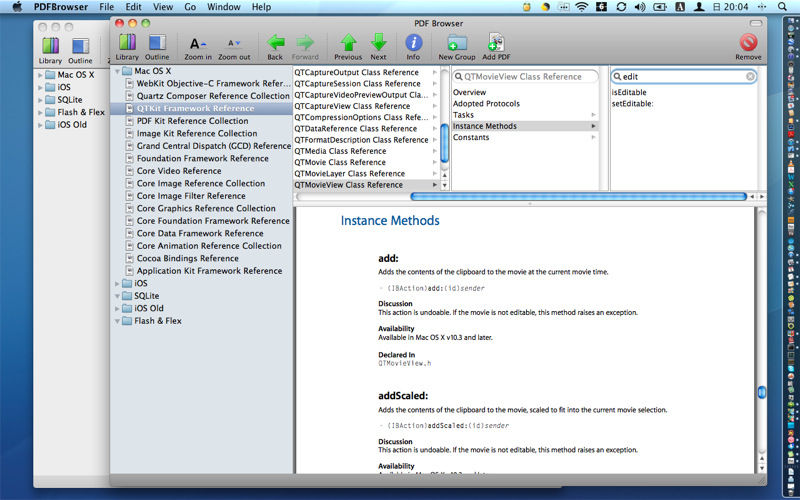This screenshot has width=800, height=500.
Task: Click the QTMovieView Class Reference search field
Action: point(525,77)
